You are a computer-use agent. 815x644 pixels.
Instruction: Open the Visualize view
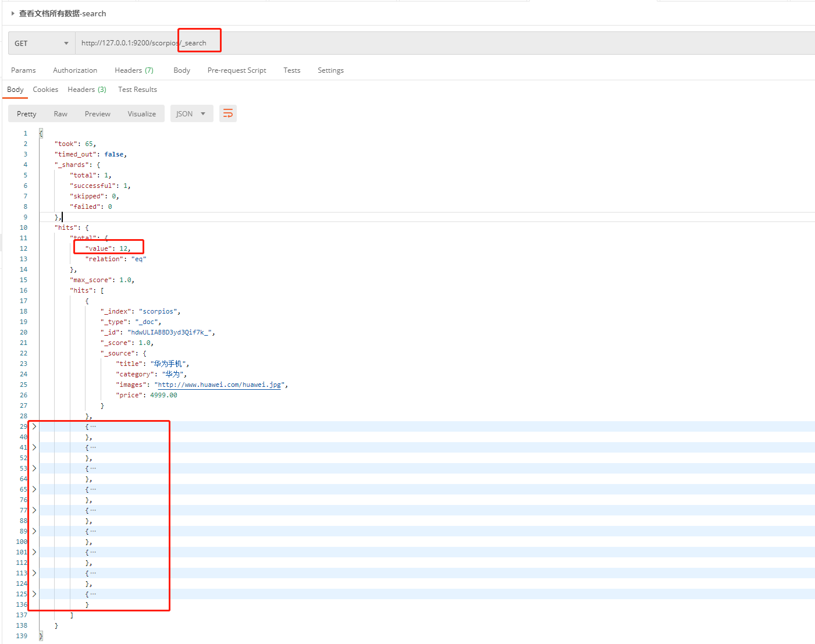[142, 113]
